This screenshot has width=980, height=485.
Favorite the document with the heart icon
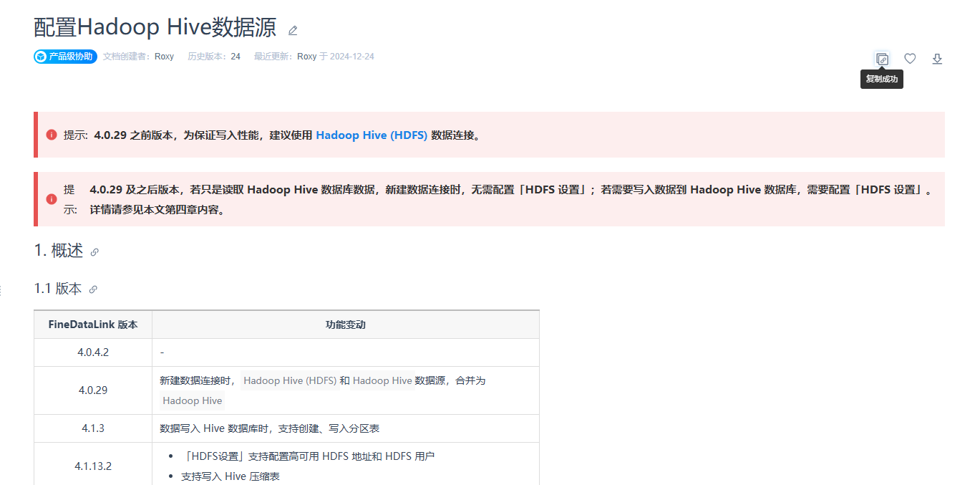[x=910, y=59]
